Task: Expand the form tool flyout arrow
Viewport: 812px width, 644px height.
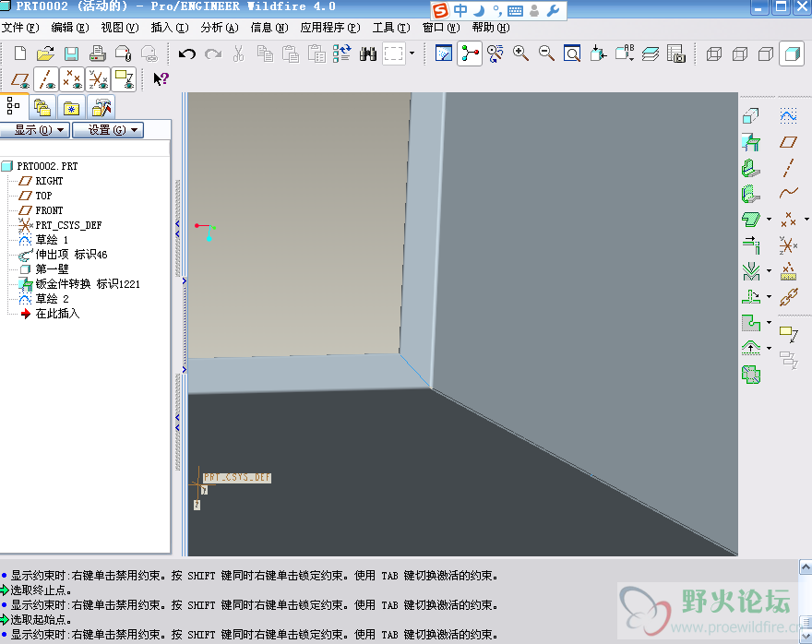Action: (769, 349)
